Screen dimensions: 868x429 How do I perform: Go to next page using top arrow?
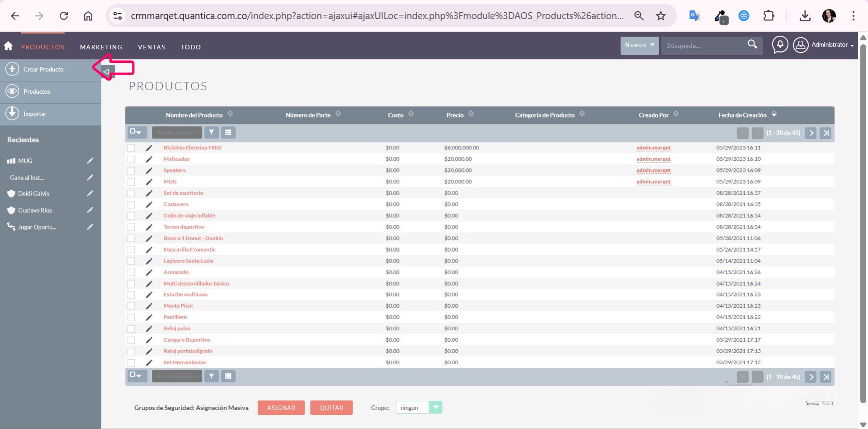click(x=811, y=133)
